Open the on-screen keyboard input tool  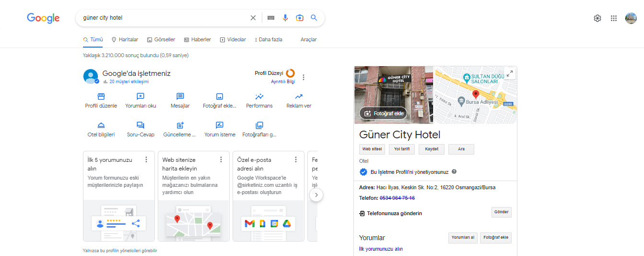271,18
